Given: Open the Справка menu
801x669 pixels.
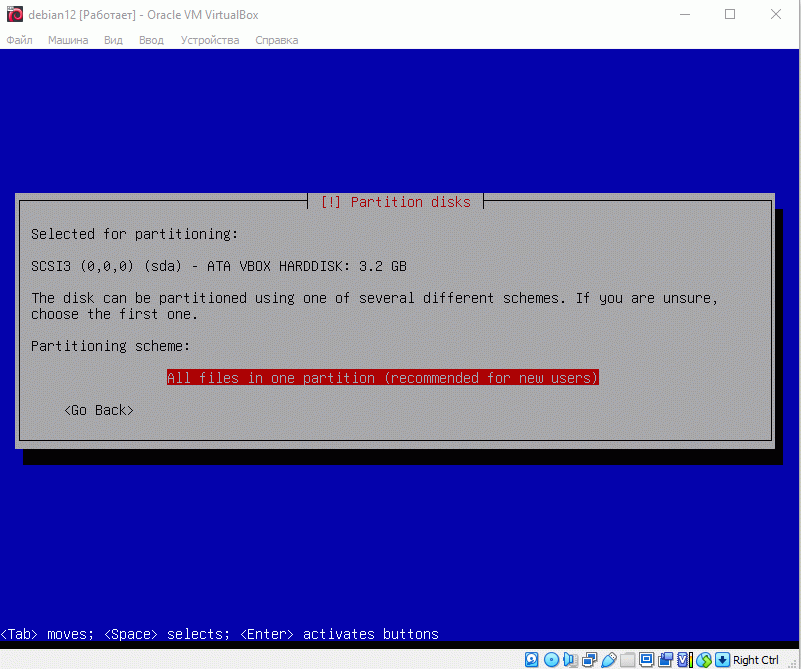Looking at the screenshot, I should tap(277, 40).
